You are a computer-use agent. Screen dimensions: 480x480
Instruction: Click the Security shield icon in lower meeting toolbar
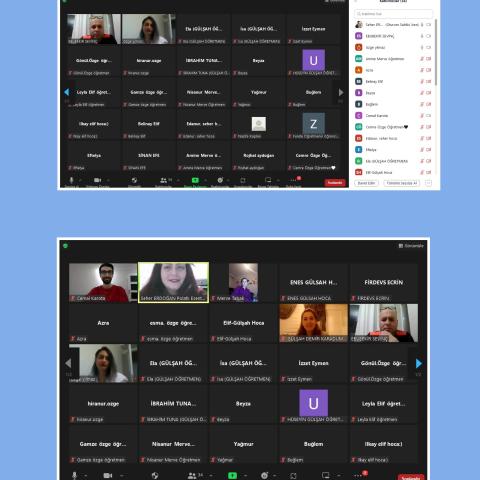point(155,475)
